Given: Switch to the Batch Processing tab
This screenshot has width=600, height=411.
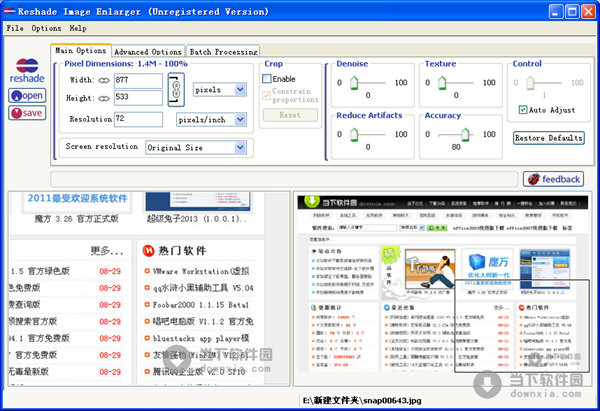Looking at the screenshot, I should 223,51.
